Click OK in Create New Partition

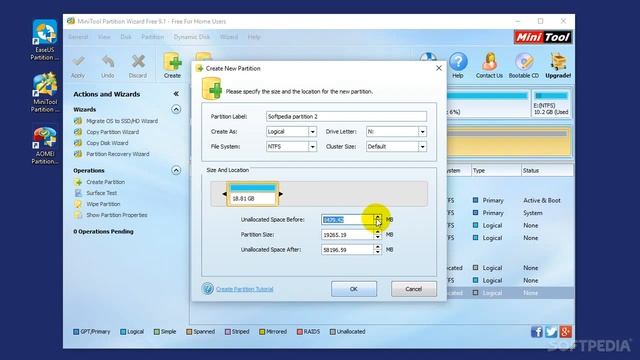point(354,289)
